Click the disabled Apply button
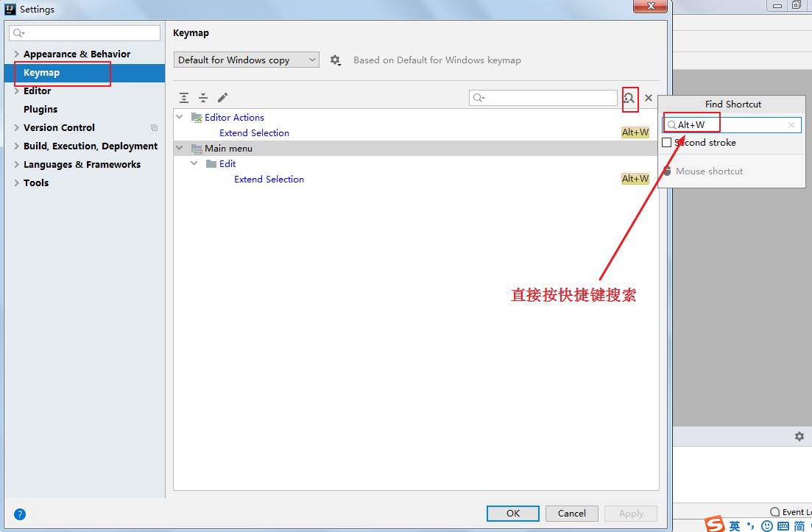Image resolution: width=812 pixels, height=532 pixels. pyautogui.click(x=631, y=514)
